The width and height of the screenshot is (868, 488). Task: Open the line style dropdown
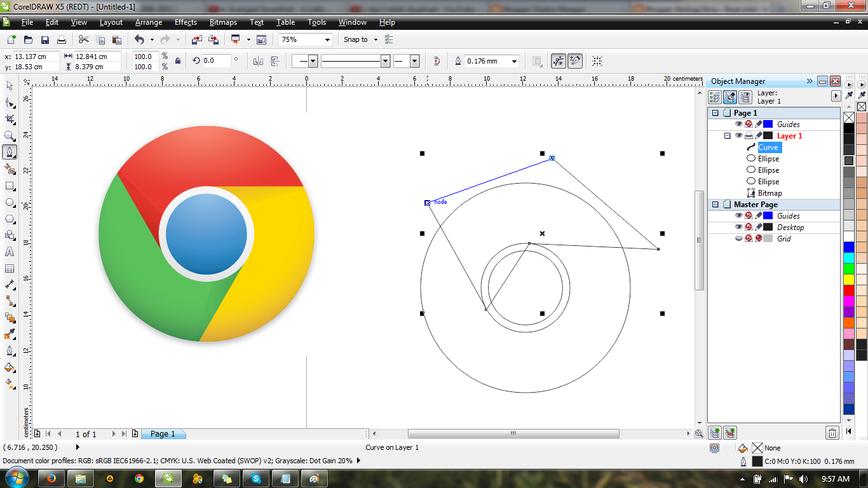tap(385, 61)
